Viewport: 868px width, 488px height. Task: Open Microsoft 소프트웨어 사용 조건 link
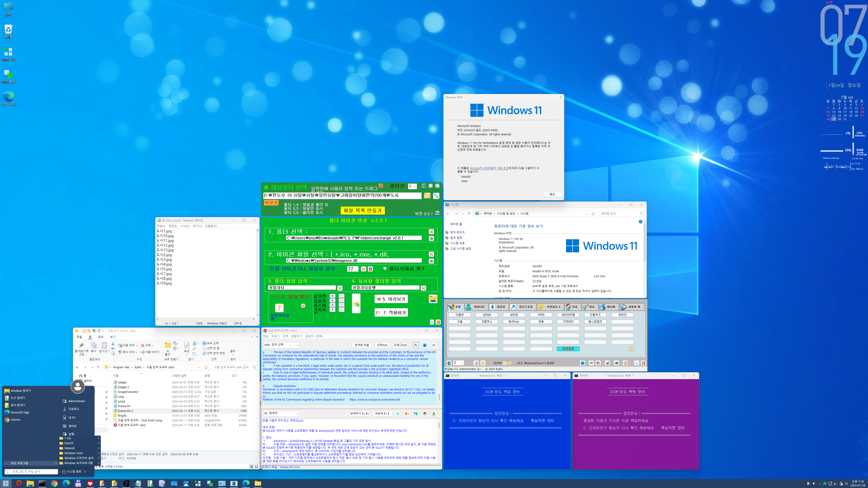point(489,168)
